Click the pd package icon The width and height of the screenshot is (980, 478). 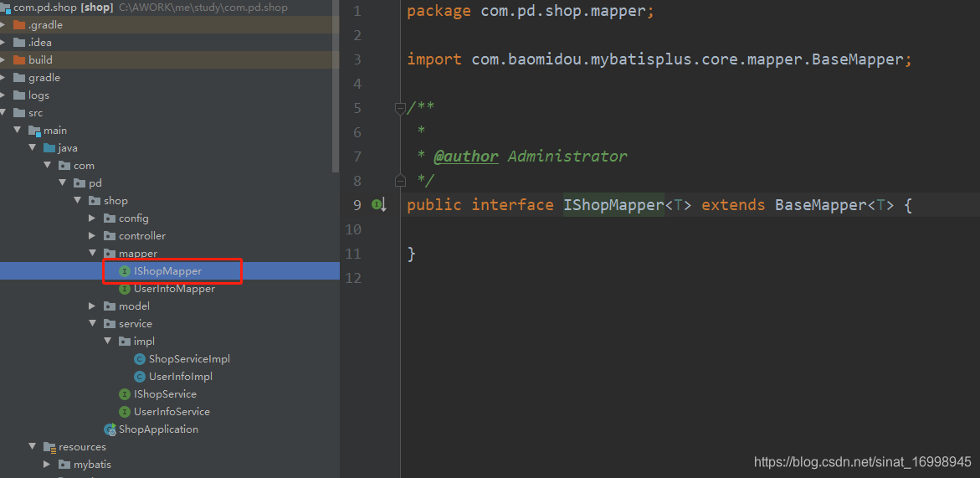pos(80,183)
